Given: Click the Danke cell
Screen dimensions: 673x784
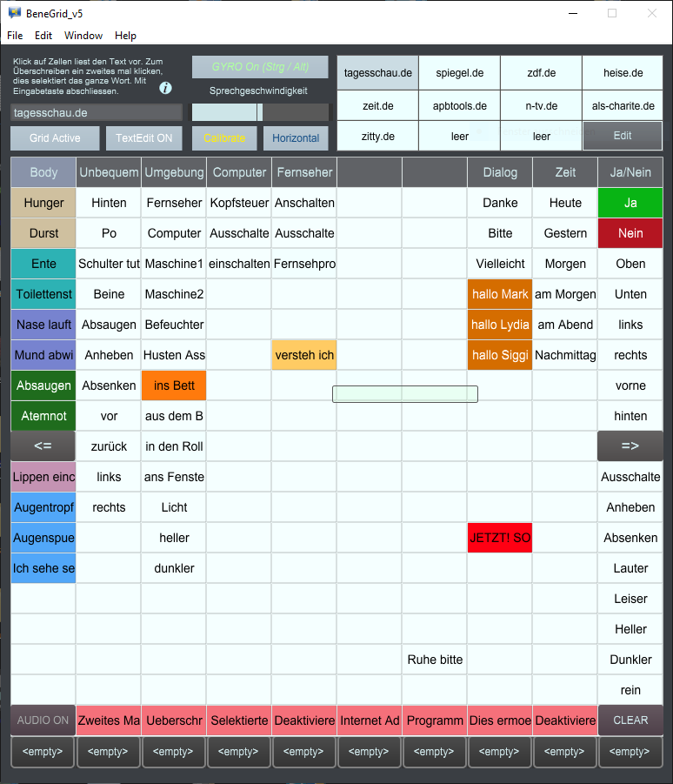Looking at the screenshot, I should click(x=500, y=203).
